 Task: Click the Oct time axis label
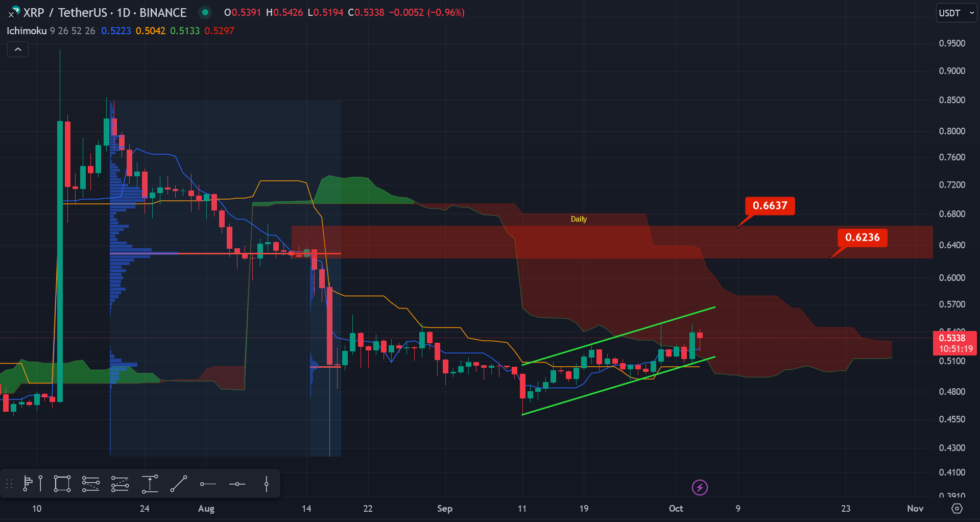(676, 508)
